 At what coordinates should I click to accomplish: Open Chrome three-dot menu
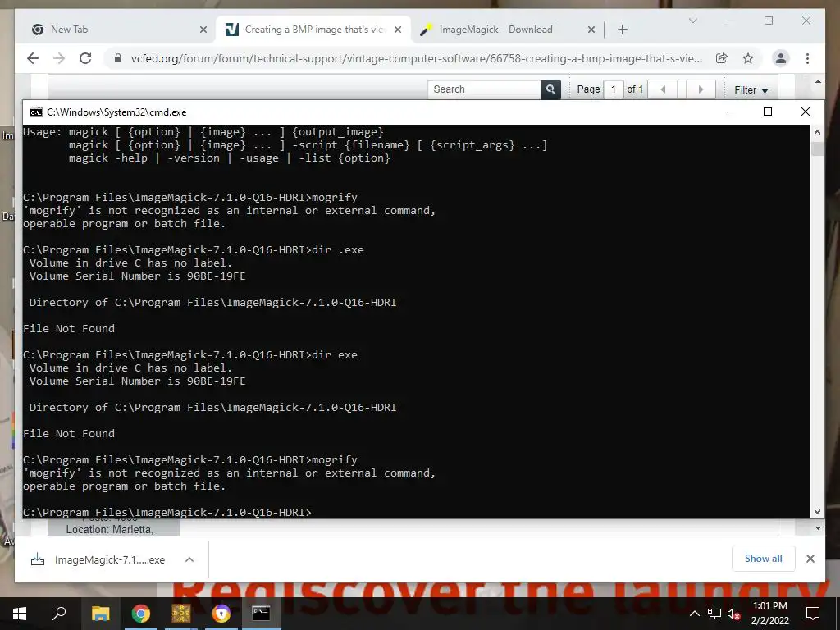point(807,58)
